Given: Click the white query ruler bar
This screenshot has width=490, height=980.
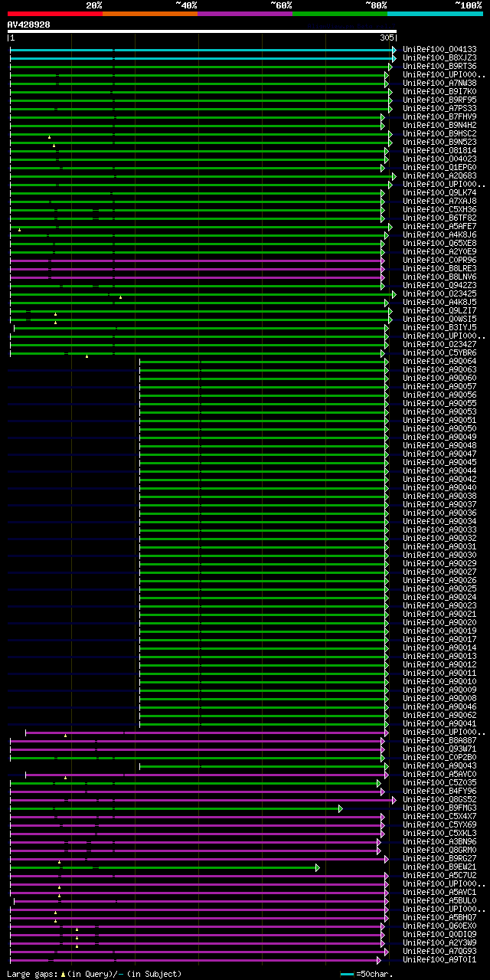Looking at the screenshot, I should tap(202, 31).
